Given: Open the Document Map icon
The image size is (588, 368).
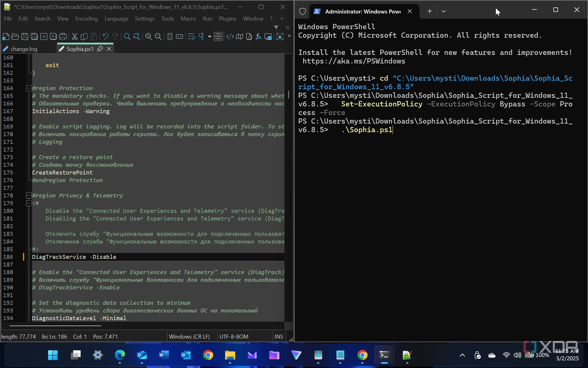Looking at the screenshot, I should (x=239, y=37).
